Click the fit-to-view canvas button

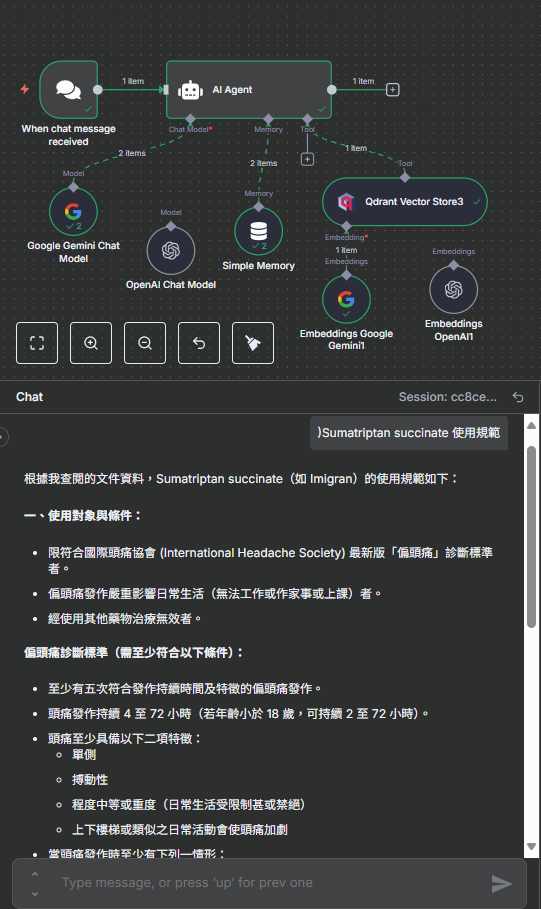click(x=37, y=343)
